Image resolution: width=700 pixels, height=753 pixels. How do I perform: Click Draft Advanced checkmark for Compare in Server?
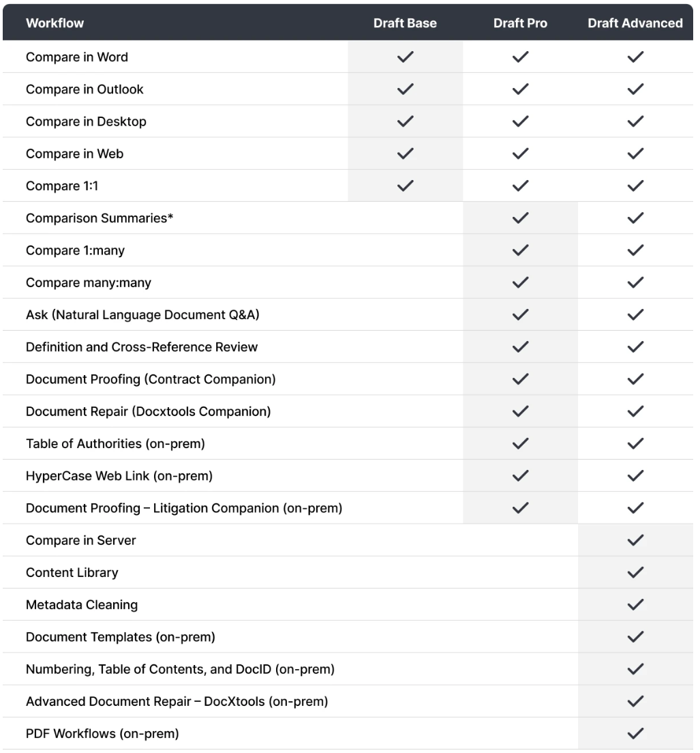click(635, 540)
